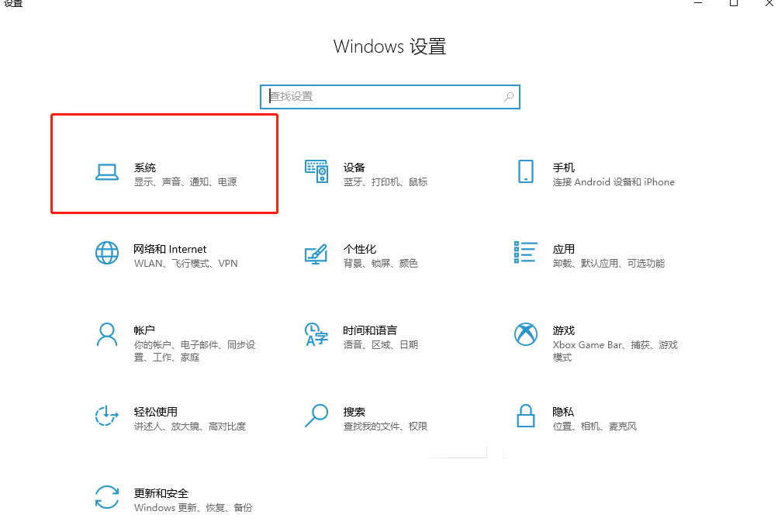Click the 讲述人、放大镜、高对比度 description
The width and height of the screenshot is (778, 532).
point(190,427)
